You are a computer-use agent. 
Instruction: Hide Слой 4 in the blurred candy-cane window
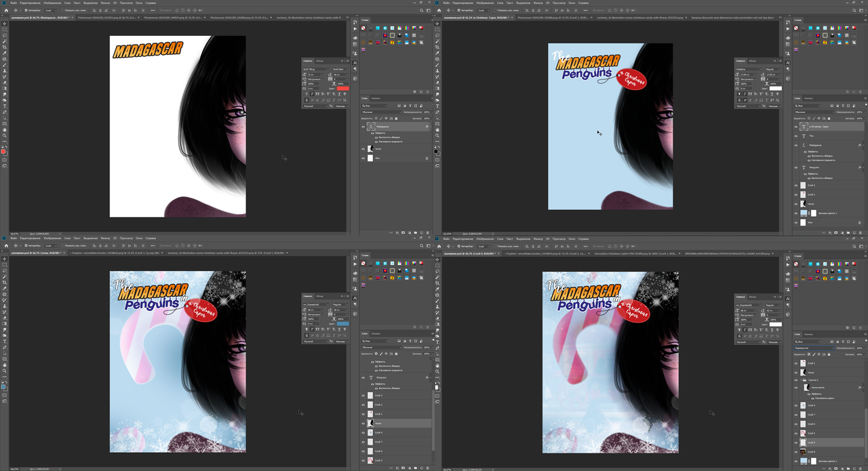(x=795, y=405)
